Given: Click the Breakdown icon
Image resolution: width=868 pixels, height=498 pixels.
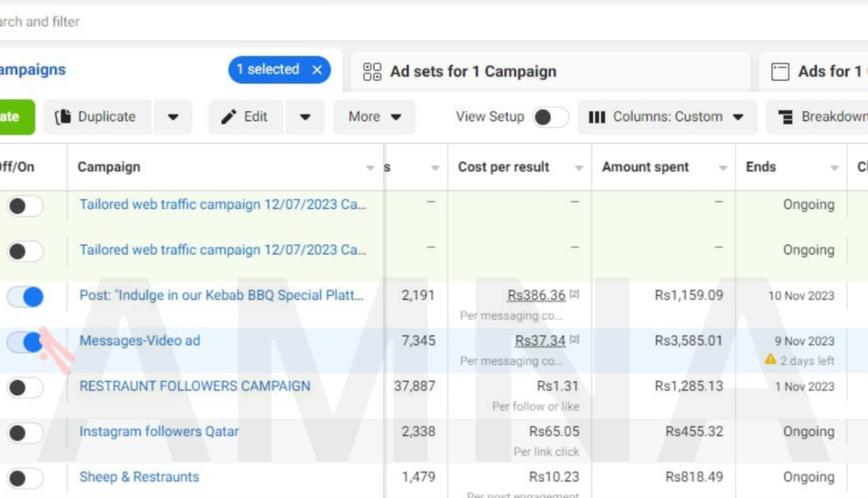Looking at the screenshot, I should pos(786,117).
